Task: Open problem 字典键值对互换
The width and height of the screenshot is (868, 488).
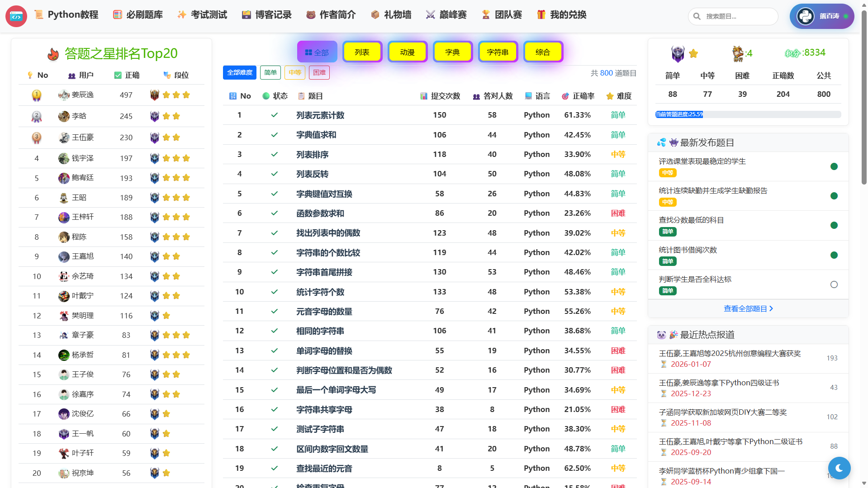Action: coord(324,194)
